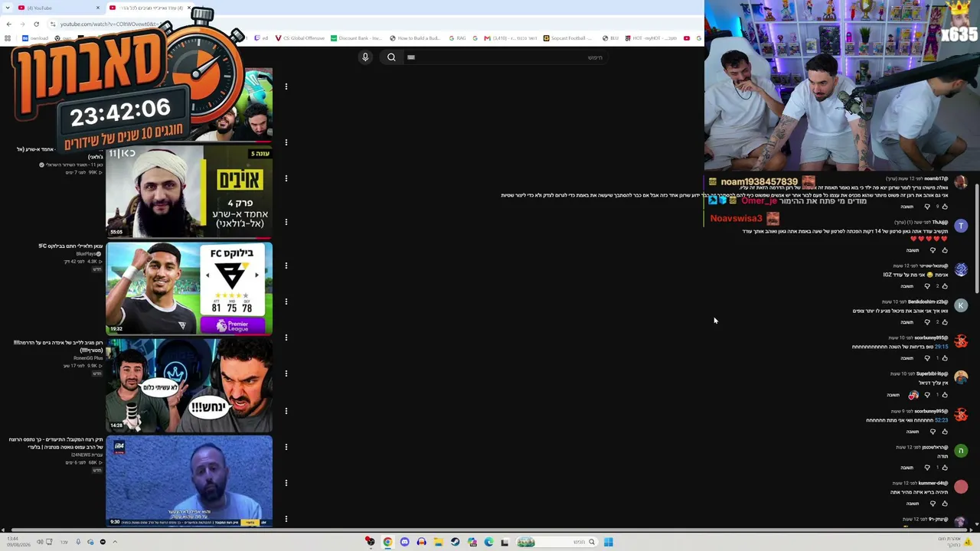The height and width of the screenshot is (551, 980).
Task: Jump to the 29:15 timestamp link
Action: (x=941, y=347)
